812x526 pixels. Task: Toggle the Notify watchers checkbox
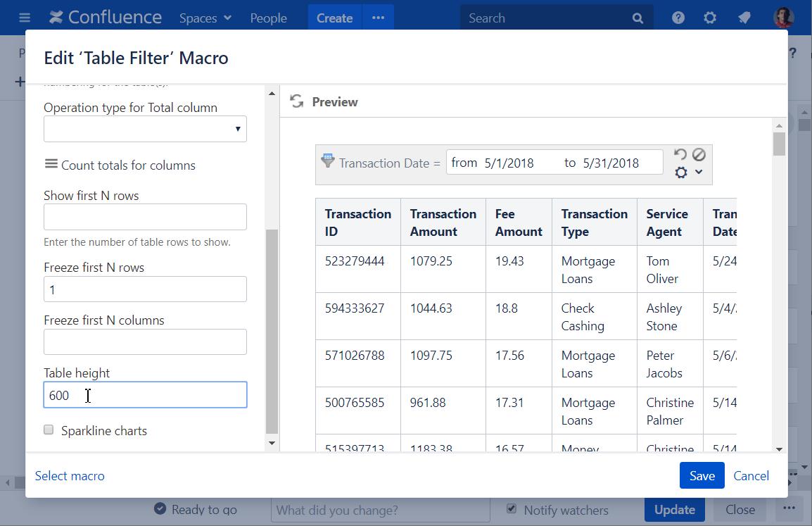click(512, 509)
